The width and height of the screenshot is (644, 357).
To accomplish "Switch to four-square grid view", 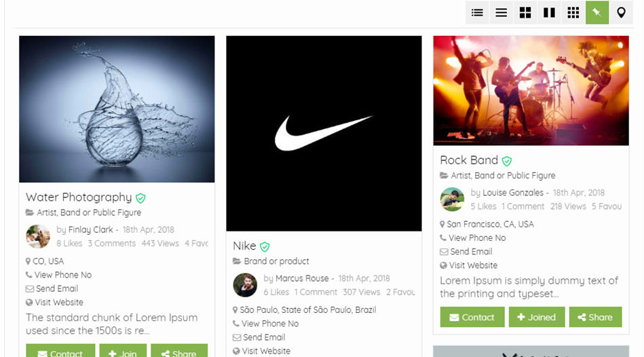I will [x=525, y=12].
